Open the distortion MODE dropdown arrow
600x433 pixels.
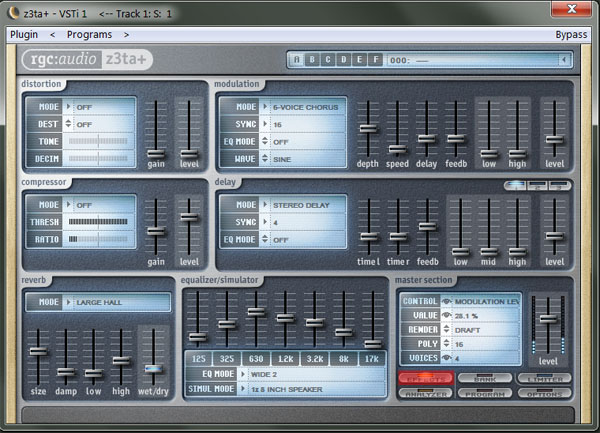(x=68, y=107)
